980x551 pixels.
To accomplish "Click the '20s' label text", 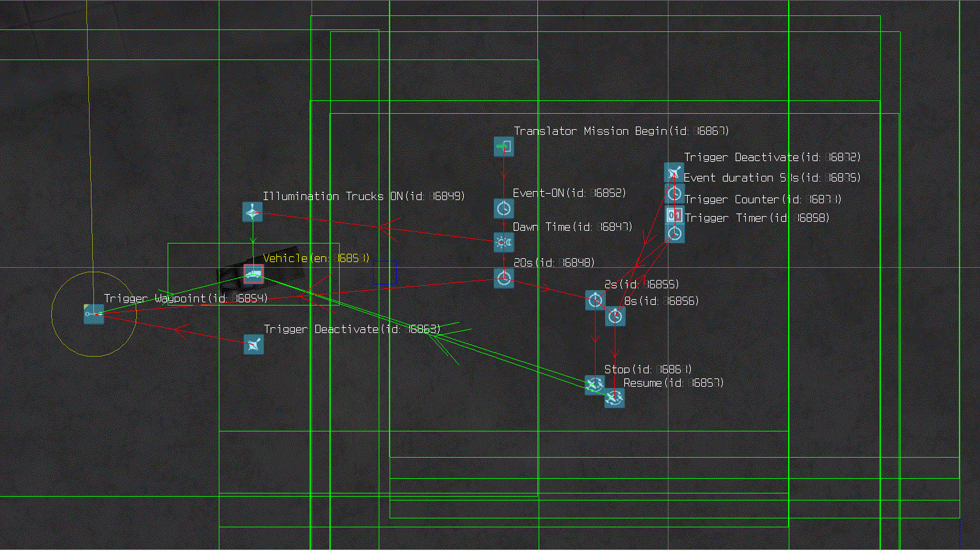I will tap(554, 262).
